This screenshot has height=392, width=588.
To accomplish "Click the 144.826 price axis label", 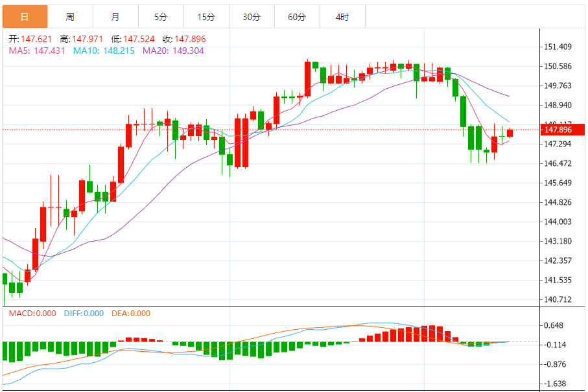I will [558, 202].
